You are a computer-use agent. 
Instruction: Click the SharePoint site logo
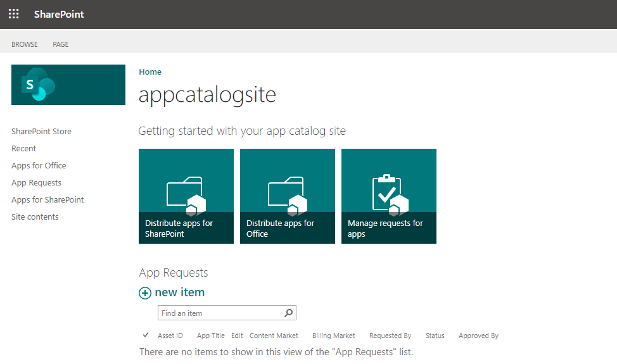[68, 85]
